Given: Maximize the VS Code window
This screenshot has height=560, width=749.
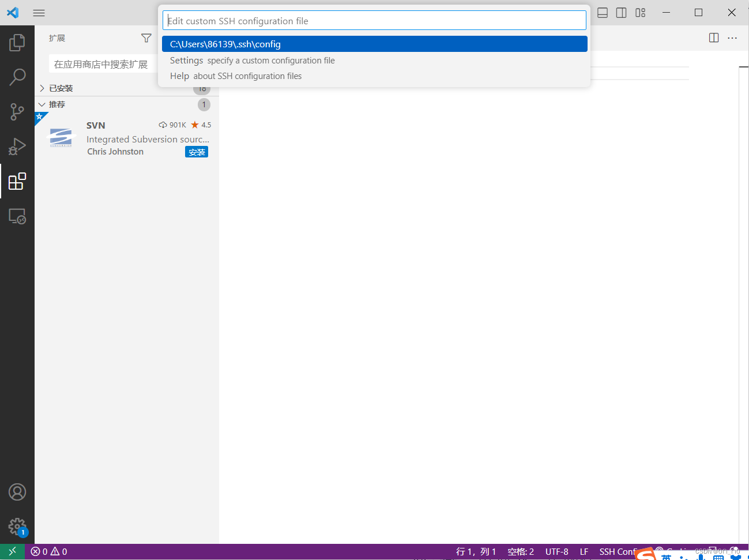Looking at the screenshot, I should click(x=699, y=13).
